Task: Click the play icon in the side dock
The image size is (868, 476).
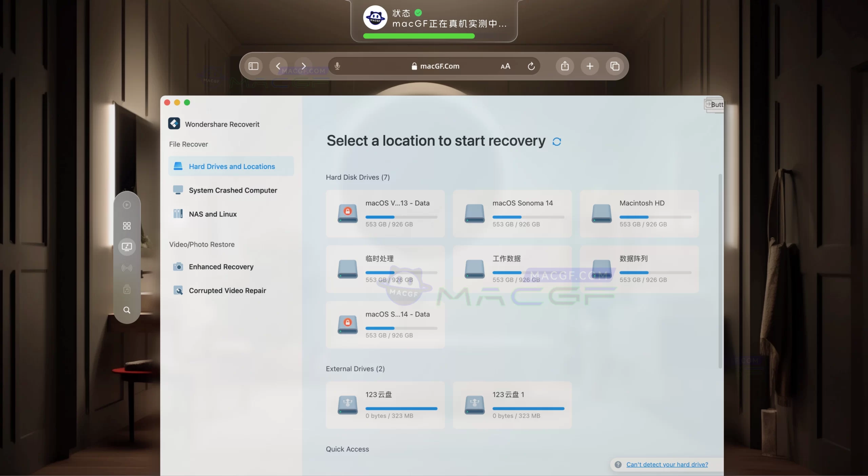Action: pyautogui.click(x=127, y=205)
